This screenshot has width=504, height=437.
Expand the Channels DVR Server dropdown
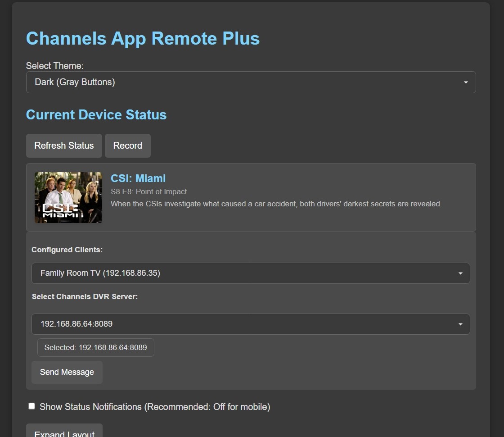tap(250, 324)
